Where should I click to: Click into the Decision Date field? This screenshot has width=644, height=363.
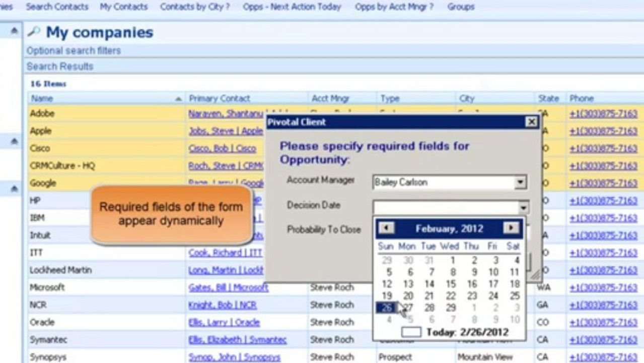(445, 207)
